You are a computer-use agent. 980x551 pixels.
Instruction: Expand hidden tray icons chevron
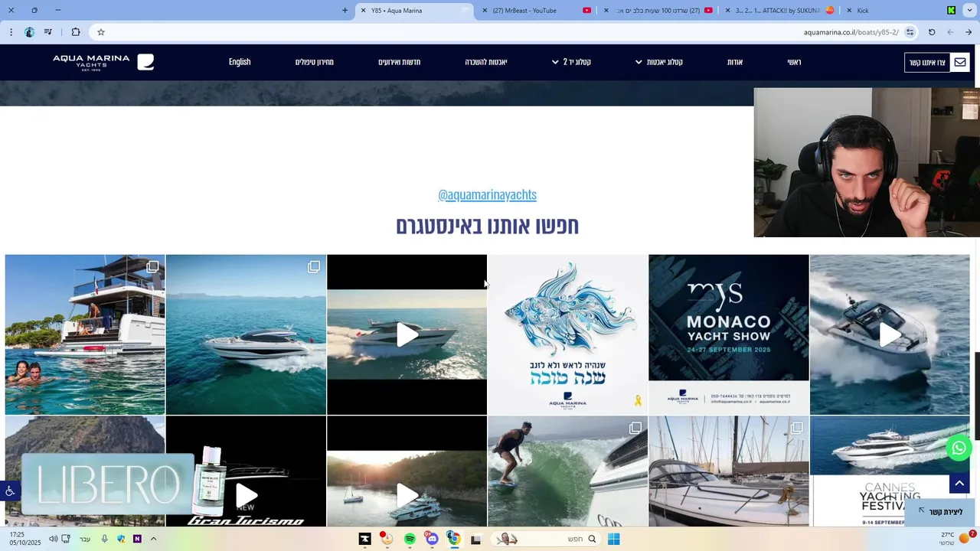pos(153,539)
